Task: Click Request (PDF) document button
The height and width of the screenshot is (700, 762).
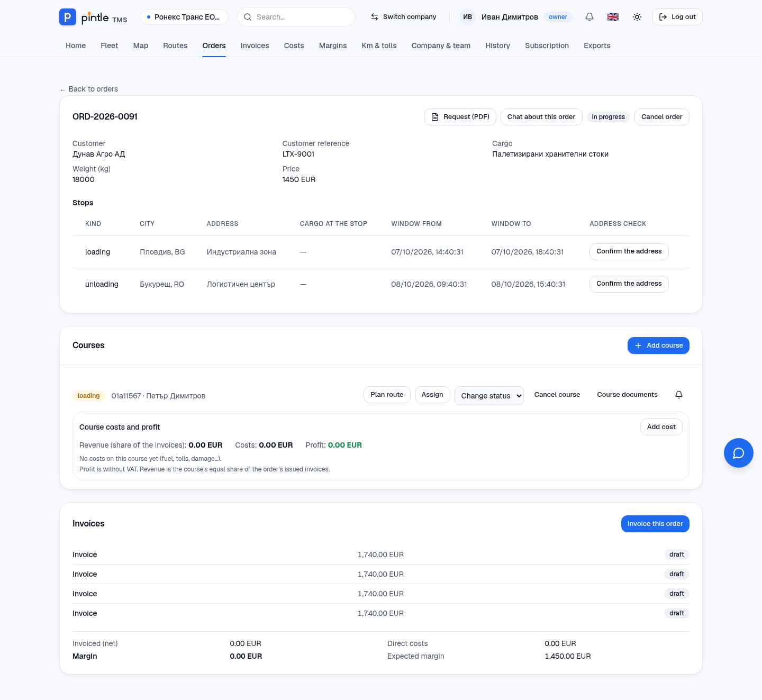Action: (460, 117)
